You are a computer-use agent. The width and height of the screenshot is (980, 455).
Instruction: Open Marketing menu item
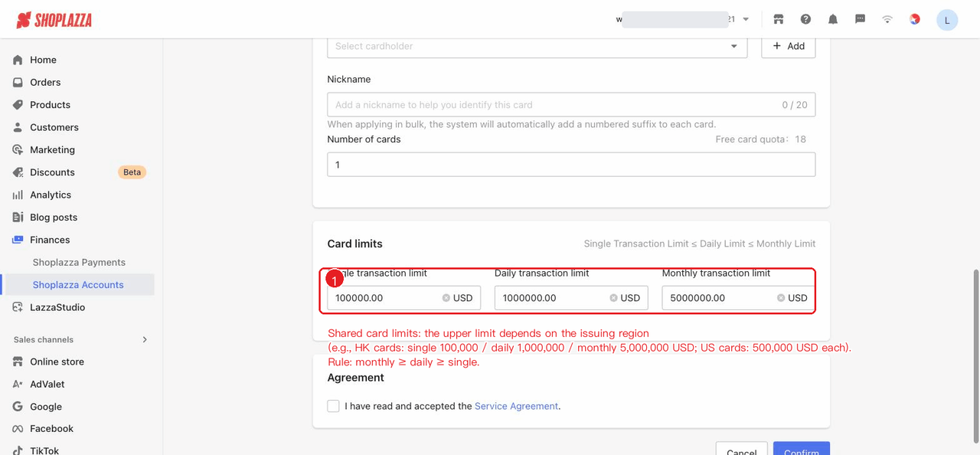point(52,149)
